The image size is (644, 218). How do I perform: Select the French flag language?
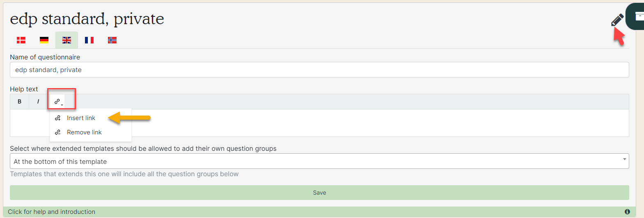(x=89, y=40)
